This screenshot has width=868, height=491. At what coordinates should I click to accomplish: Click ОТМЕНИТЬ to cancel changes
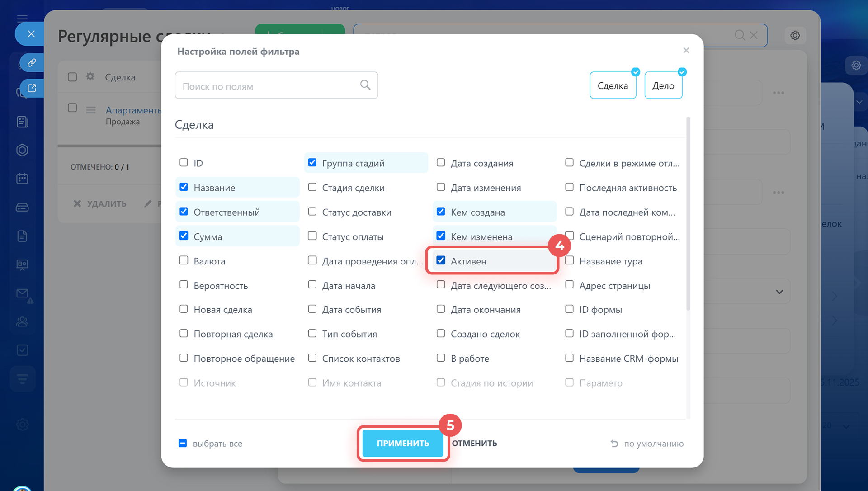click(474, 443)
